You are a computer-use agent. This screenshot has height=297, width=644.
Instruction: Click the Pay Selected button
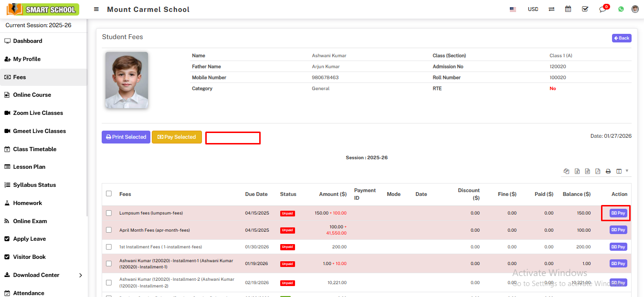click(x=177, y=137)
